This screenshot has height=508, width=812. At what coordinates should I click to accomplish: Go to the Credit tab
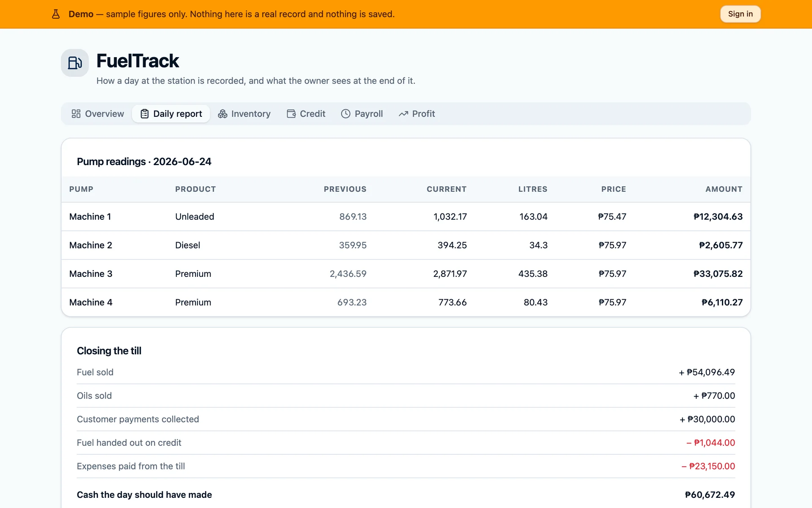tap(306, 114)
